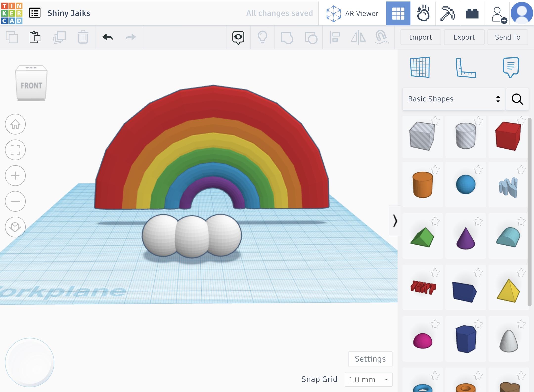Click Fit all in view icon
This screenshot has height=392, width=534.
click(15, 150)
